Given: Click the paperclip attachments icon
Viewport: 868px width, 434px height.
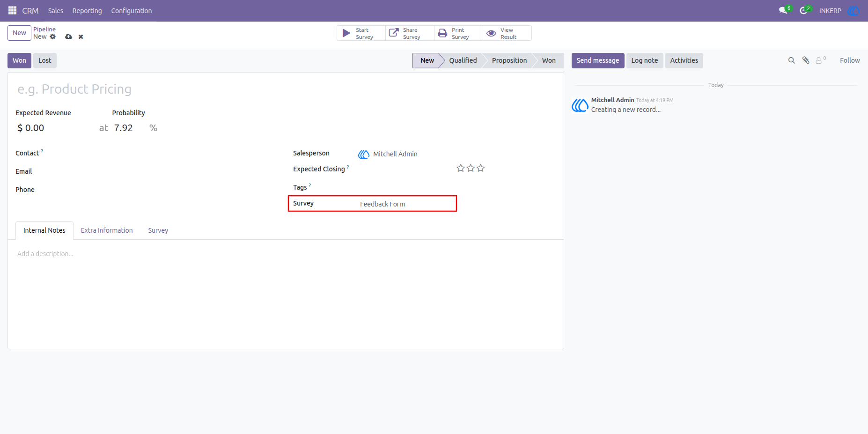Looking at the screenshot, I should click(x=806, y=60).
